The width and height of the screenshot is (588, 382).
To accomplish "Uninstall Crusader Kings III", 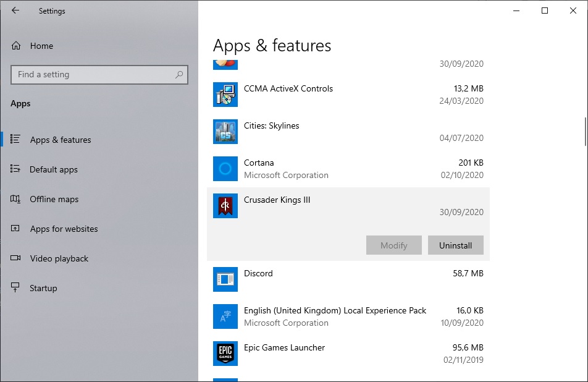I will [455, 245].
